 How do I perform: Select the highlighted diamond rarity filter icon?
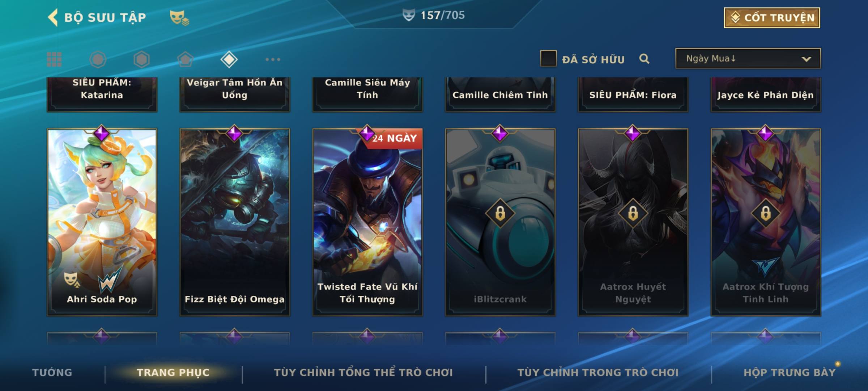click(x=229, y=59)
